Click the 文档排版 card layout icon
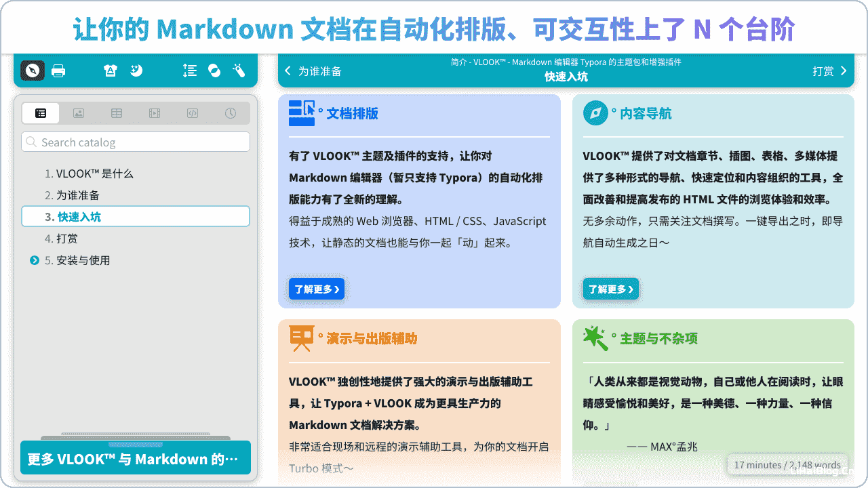 302,113
